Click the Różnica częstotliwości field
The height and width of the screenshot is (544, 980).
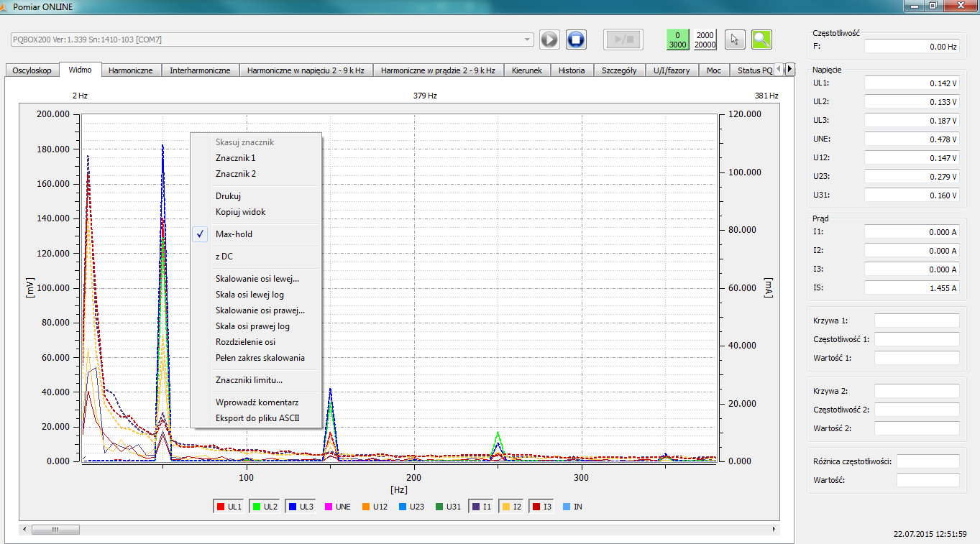tap(928, 461)
